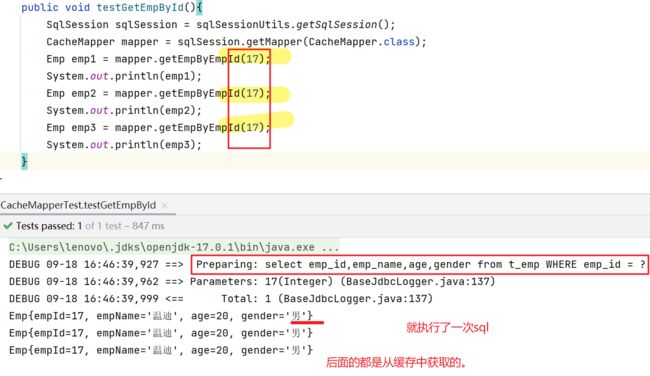
Task: Click the 'Total: 1' debug log line
Action: (x=221, y=298)
